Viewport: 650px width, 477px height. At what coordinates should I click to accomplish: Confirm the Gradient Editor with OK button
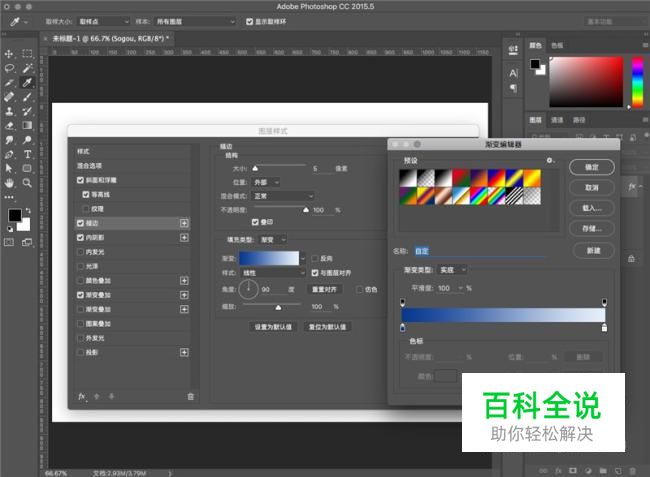point(592,167)
